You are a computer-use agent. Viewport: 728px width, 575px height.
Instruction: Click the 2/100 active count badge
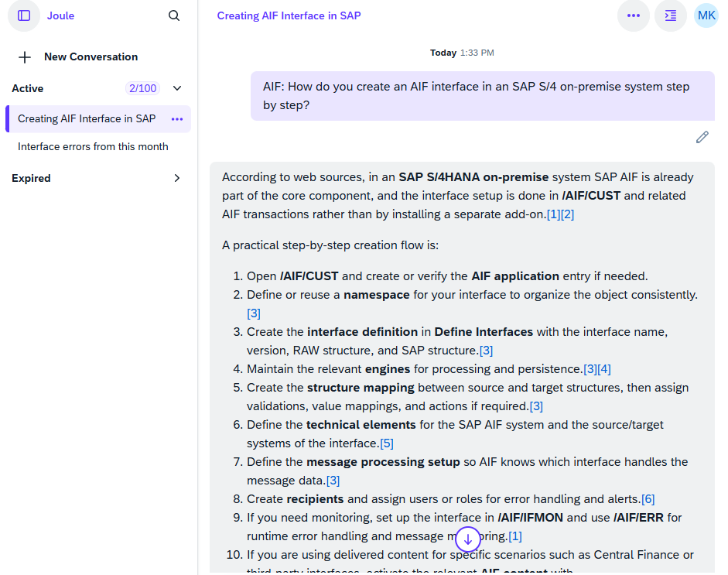(142, 88)
